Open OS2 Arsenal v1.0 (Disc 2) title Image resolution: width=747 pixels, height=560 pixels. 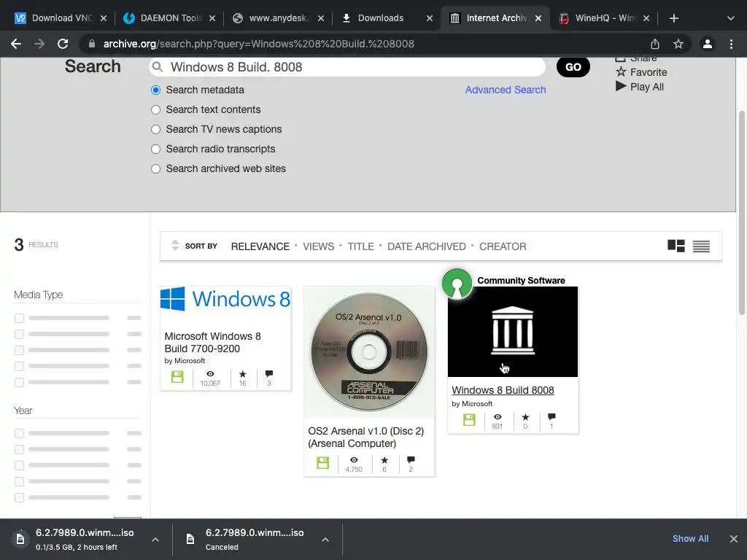coord(366,437)
